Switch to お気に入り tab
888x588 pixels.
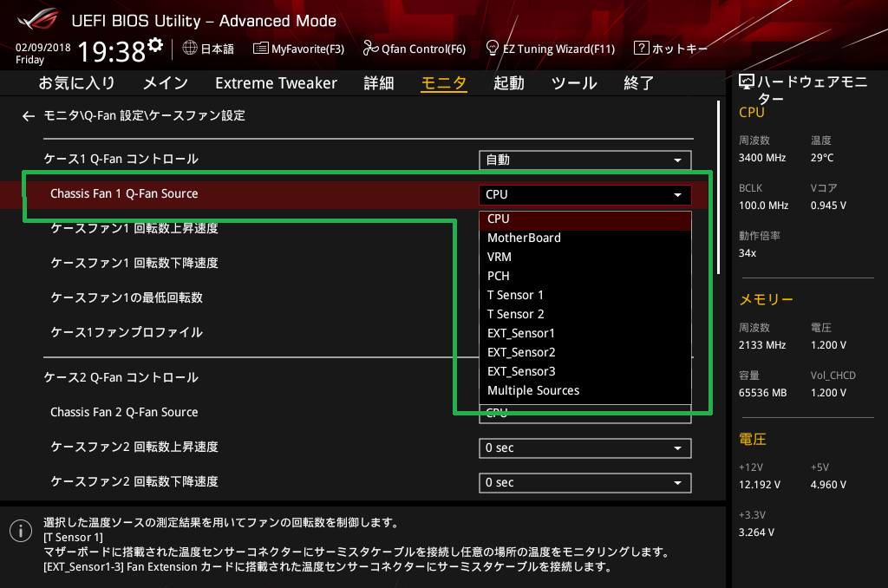[77, 83]
